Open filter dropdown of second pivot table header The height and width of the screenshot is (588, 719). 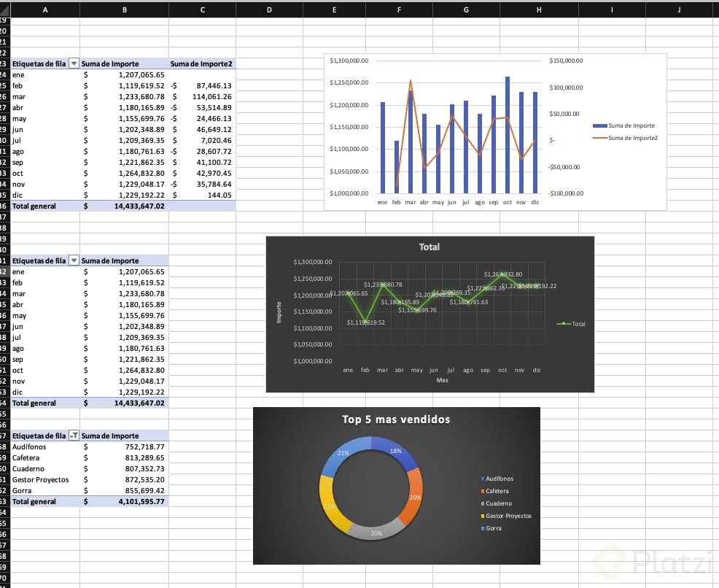pyautogui.click(x=74, y=260)
